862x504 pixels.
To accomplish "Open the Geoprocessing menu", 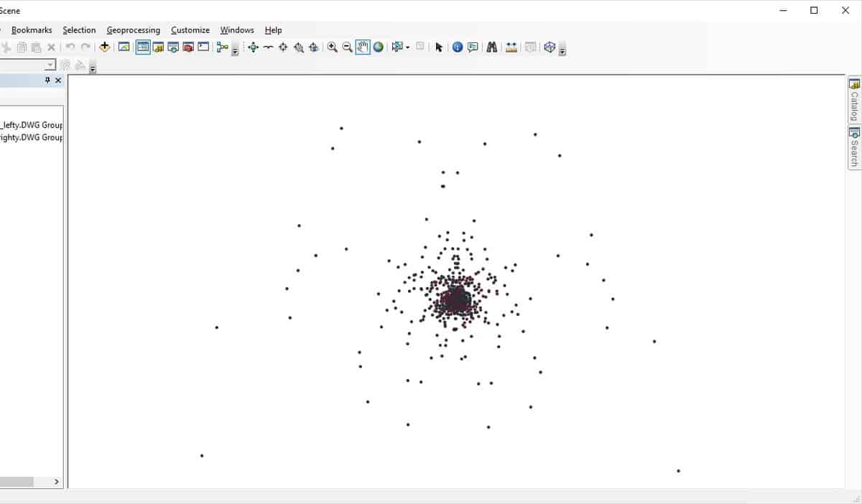I will pos(133,30).
